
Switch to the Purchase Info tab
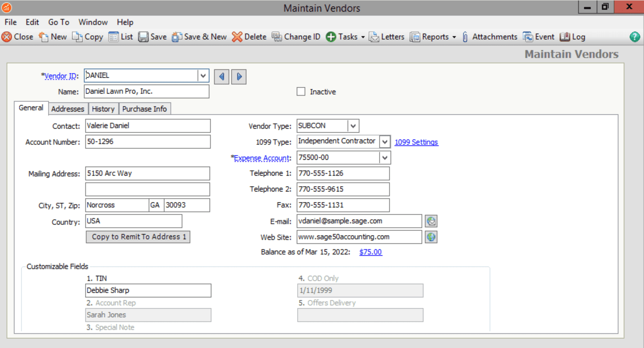[144, 109]
